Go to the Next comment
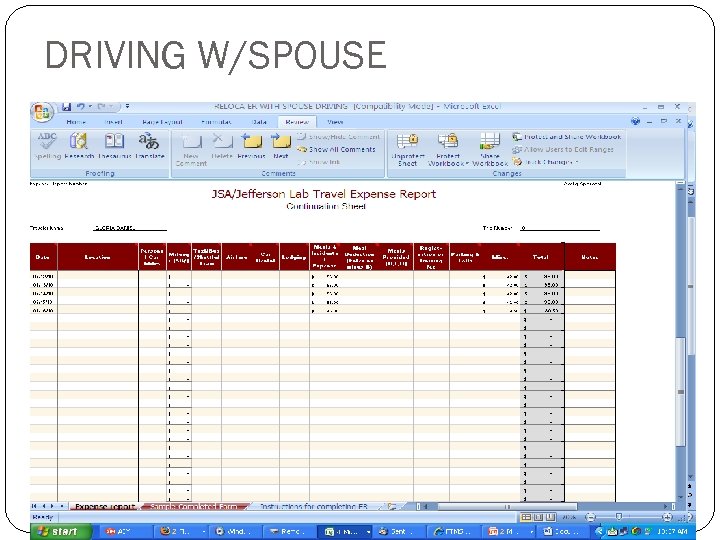Image resolution: width=720 pixels, height=540 pixels. coord(281,146)
